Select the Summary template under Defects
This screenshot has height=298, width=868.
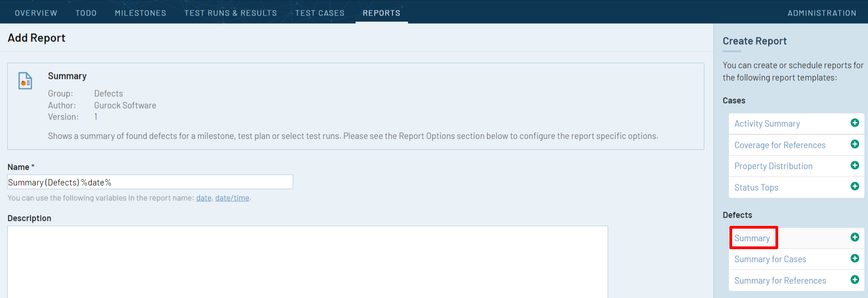click(x=753, y=238)
